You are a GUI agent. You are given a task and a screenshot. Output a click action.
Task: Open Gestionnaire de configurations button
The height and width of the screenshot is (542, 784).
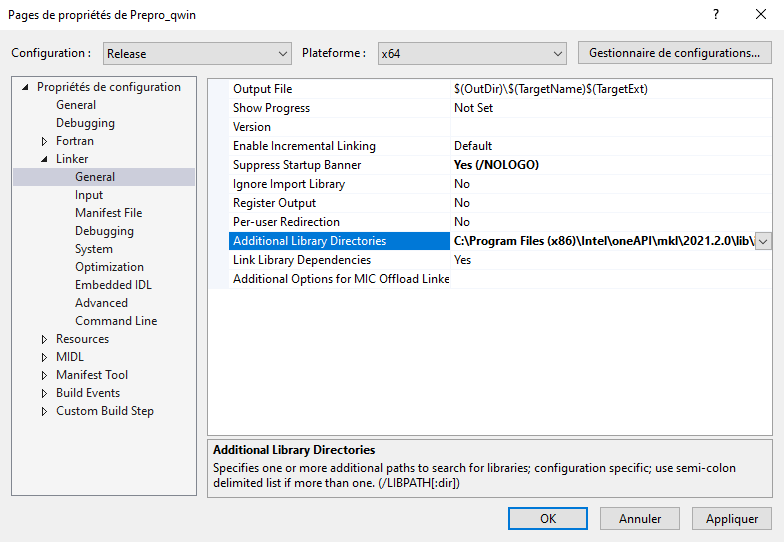(x=674, y=53)
